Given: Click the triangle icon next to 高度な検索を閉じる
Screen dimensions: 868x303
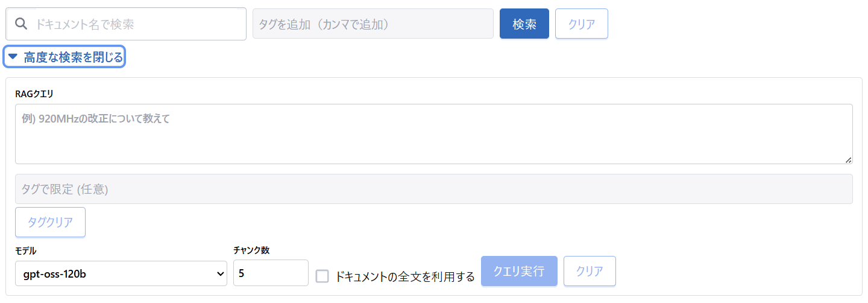Looking at the screenshot, I should coord(13,57).
